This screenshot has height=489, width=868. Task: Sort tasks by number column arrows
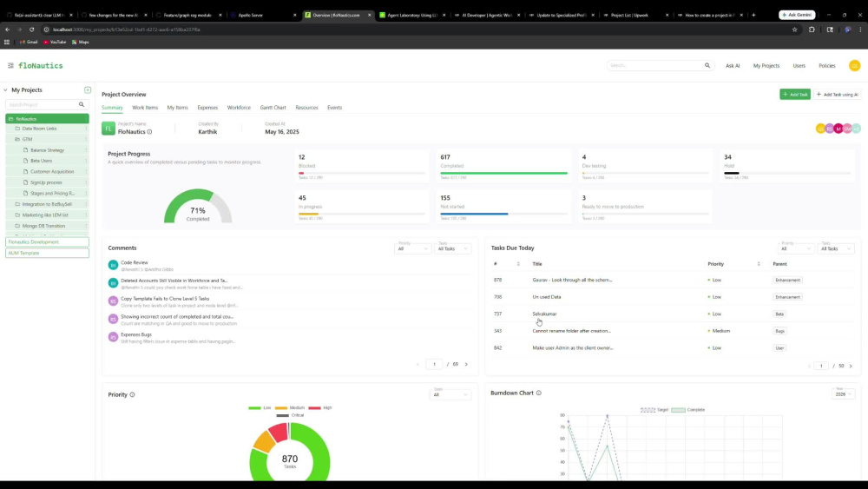click(518, 264)
